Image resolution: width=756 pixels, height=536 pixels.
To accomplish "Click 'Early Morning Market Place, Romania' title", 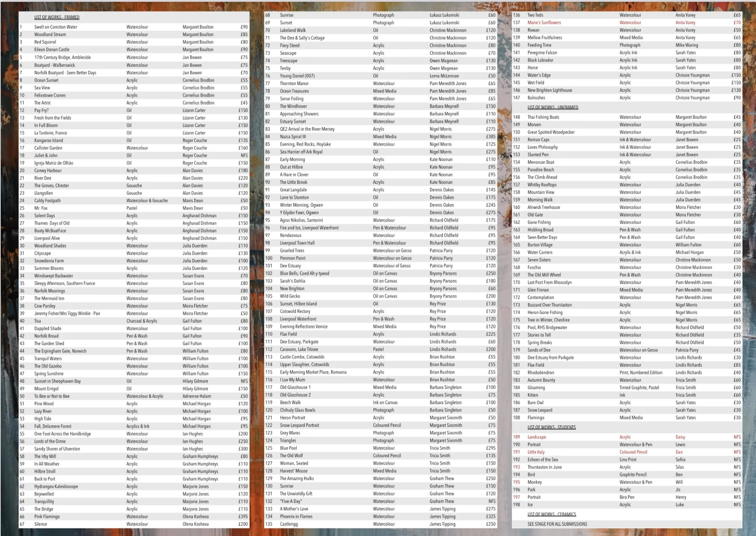I will [x=313, y=372].
